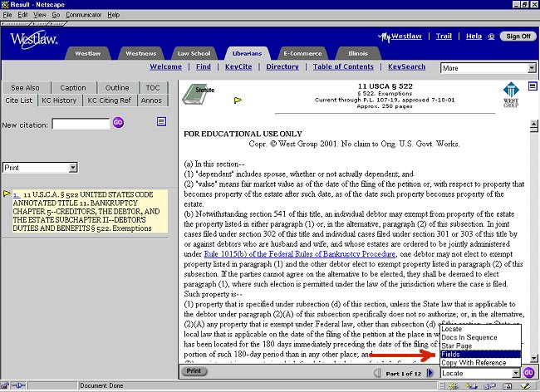The image size is (540, 392).
Task: Open the Outline tab
Action: pos(117,88)
